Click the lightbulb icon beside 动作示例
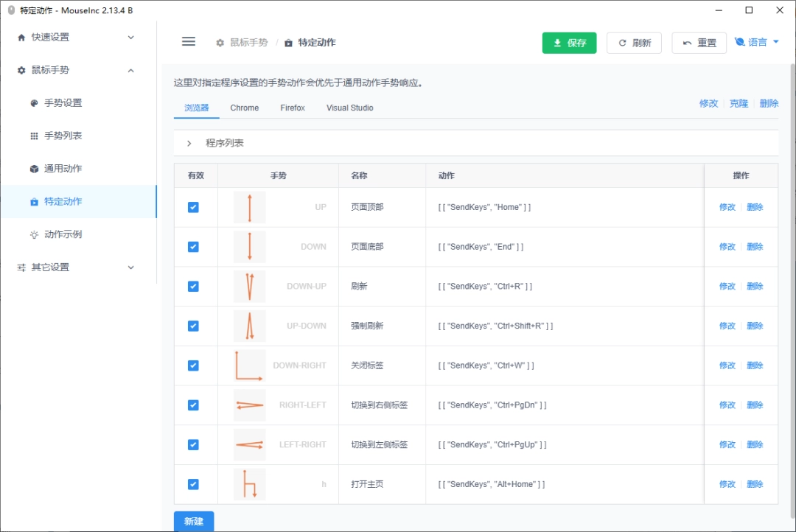The image size is (796, 532). click(34, 234)
